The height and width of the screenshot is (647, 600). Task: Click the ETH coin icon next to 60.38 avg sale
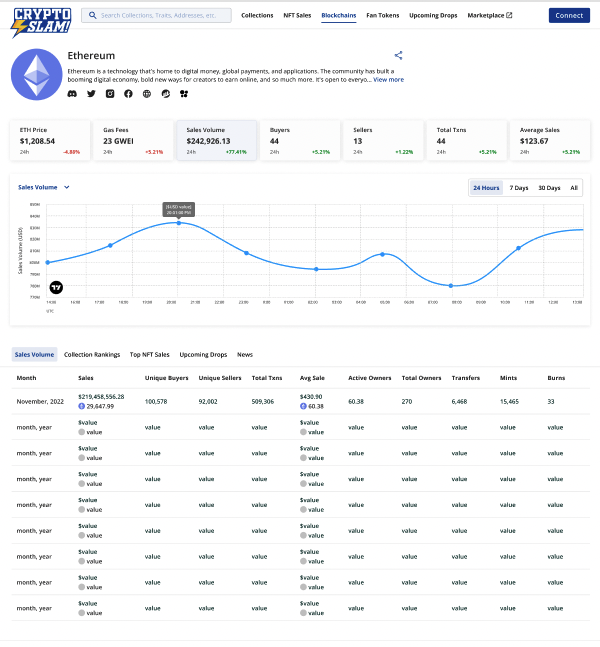[x=303, y=406]
